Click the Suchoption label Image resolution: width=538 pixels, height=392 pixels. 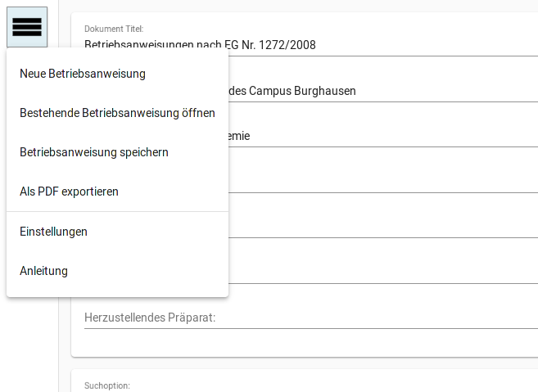coord(107,385)
